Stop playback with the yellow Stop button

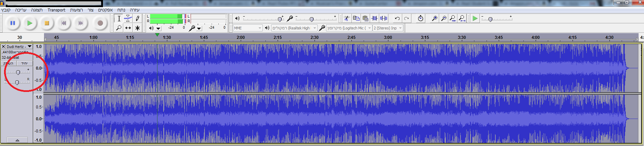click(x=47, y=23)
